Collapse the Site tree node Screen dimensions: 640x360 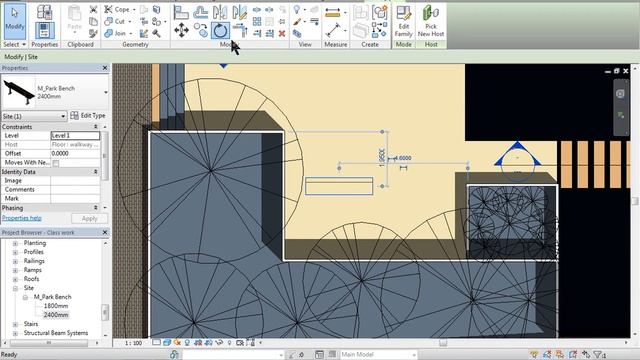(16, 288)
